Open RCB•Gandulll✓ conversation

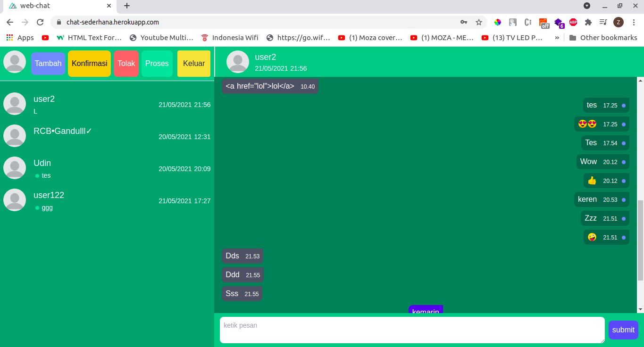[x=107, y=136]
